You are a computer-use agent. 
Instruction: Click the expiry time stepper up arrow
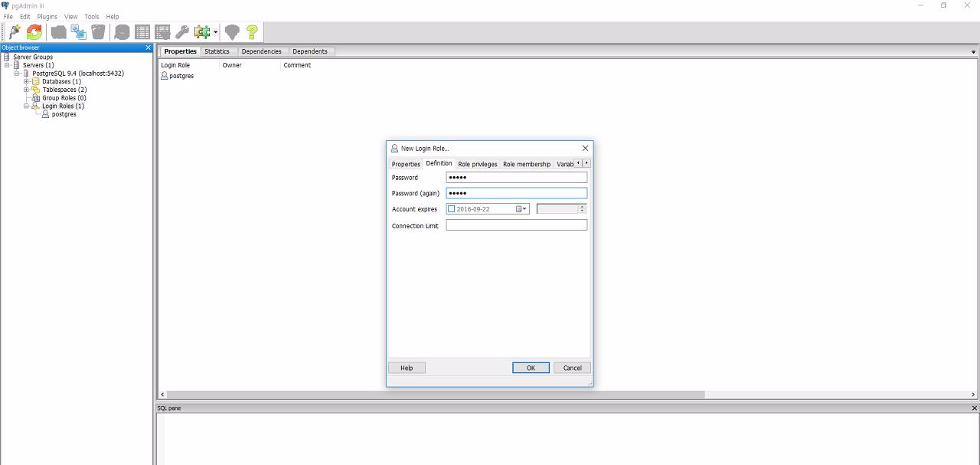click(582, 206)
